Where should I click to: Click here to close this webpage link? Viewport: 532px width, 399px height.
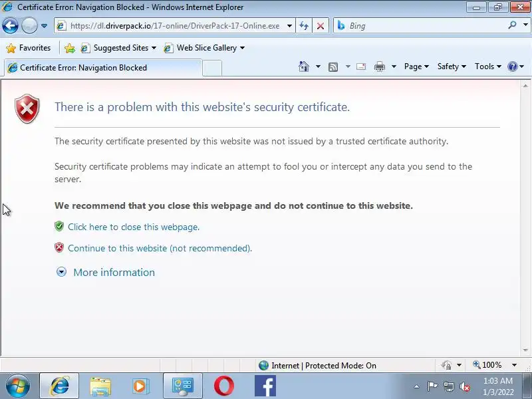point(134,227)
